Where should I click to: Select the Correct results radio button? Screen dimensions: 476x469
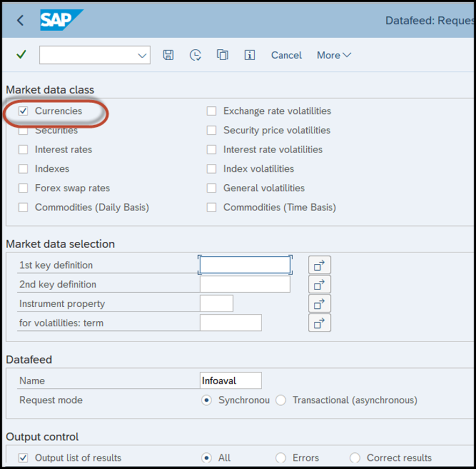(x=355, y=457)
